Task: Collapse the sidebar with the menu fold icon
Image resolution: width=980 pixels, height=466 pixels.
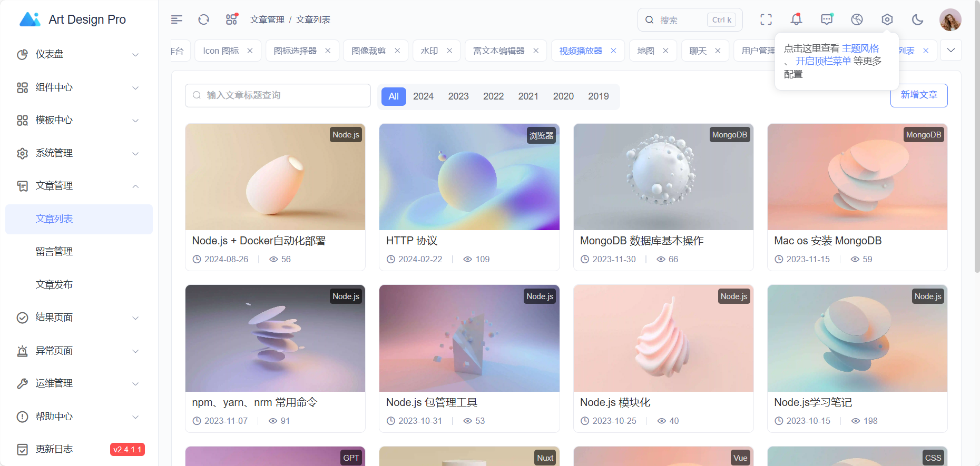Action: tap(177, 19)
